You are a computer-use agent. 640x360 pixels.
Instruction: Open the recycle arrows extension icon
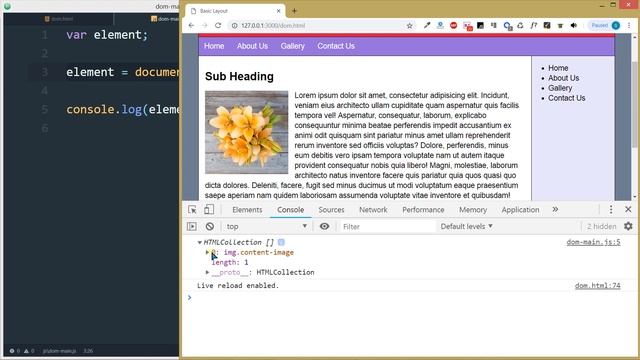pos(520,25)
